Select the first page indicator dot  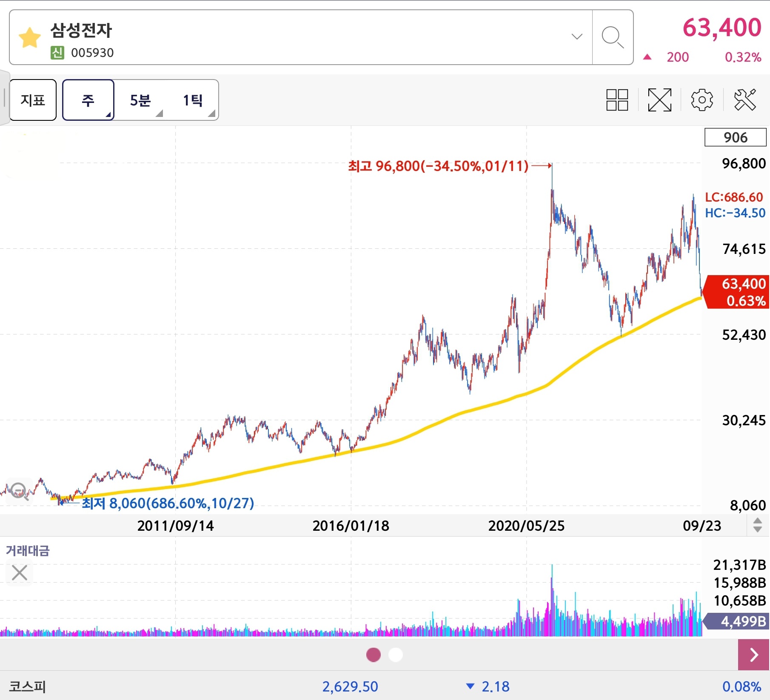374,654
